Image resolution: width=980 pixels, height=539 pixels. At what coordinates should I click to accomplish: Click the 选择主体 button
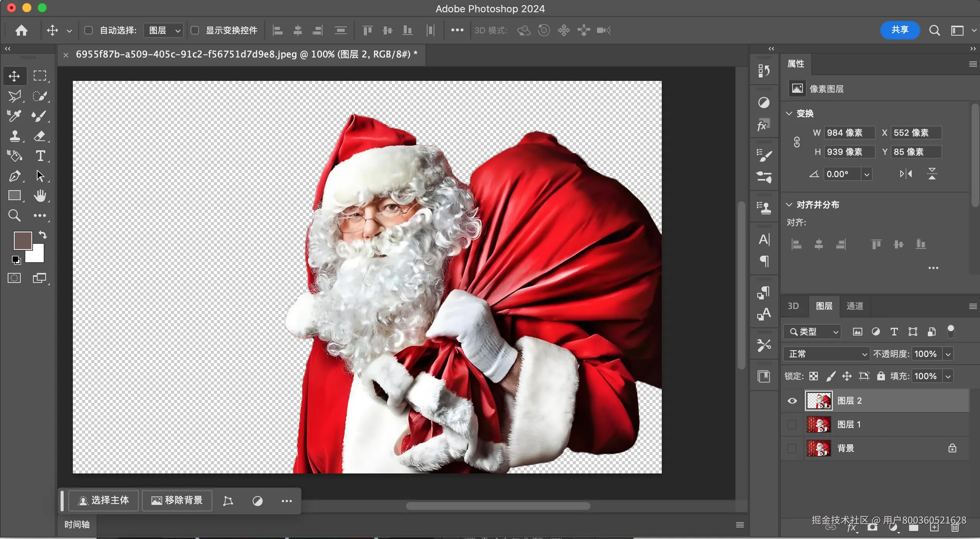[x=103, y=501]
